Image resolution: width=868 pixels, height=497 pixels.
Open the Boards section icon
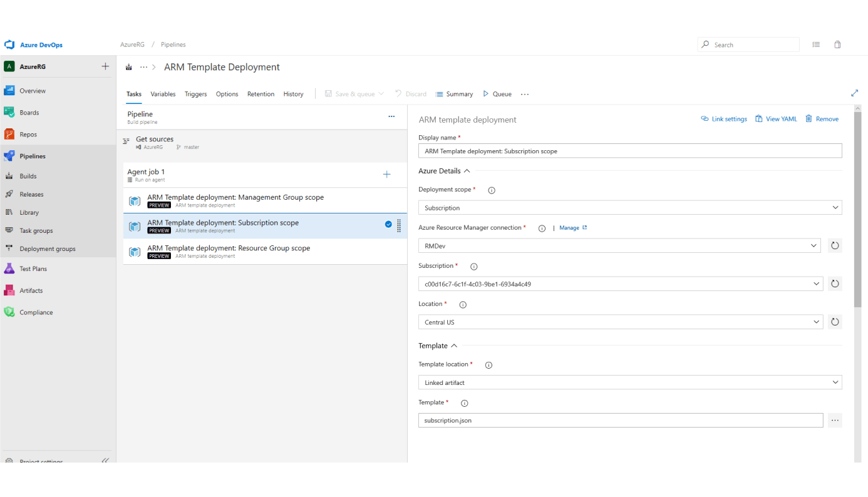click(x=9, y=113)
